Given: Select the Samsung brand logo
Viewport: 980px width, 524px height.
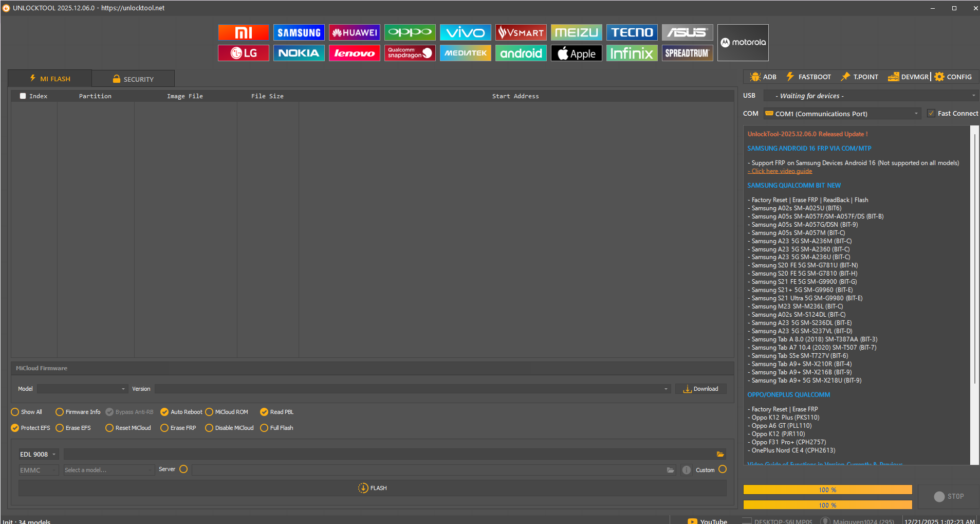Looking at the screenshot, I should [299, 32].
